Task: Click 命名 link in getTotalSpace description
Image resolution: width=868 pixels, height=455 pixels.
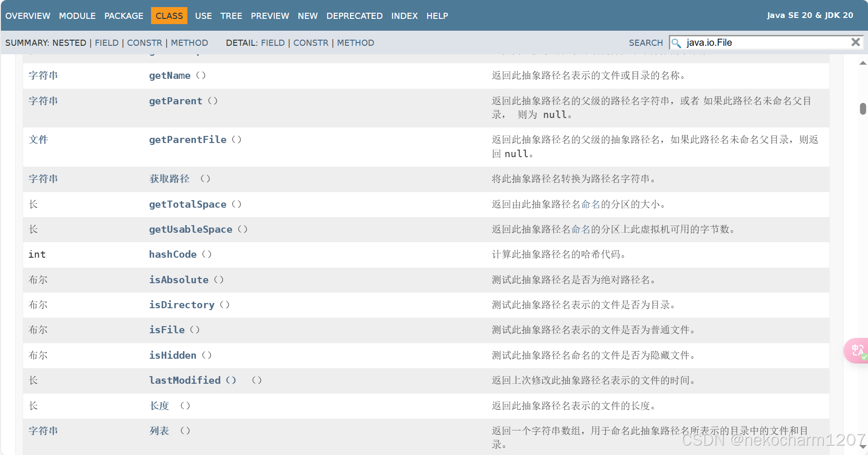Action: click(x=590, y=204)
